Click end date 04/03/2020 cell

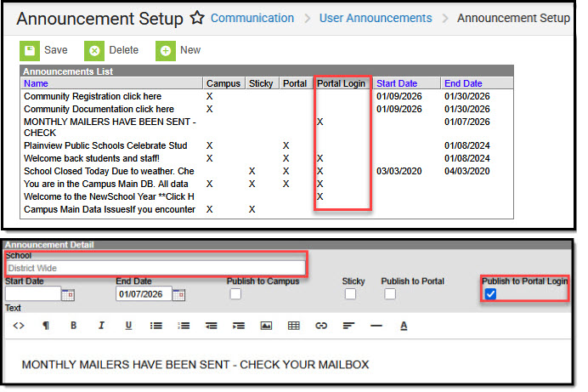coord(467,171)
